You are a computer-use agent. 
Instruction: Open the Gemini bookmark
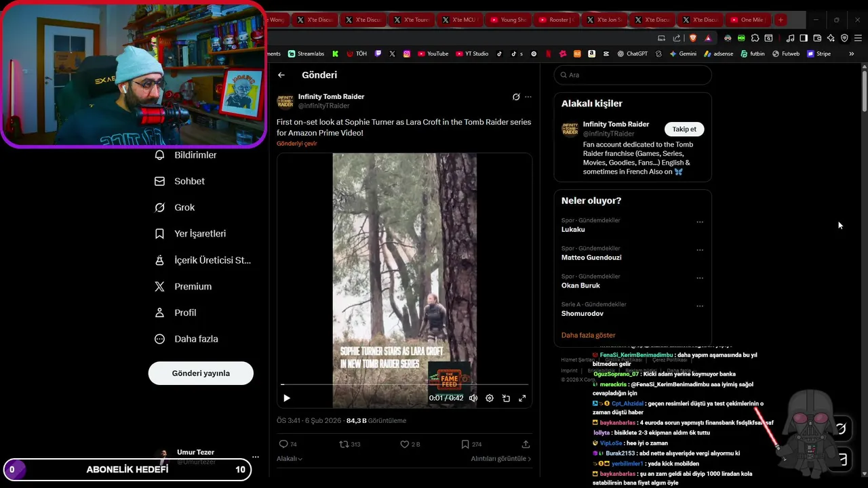coord(684,54)
